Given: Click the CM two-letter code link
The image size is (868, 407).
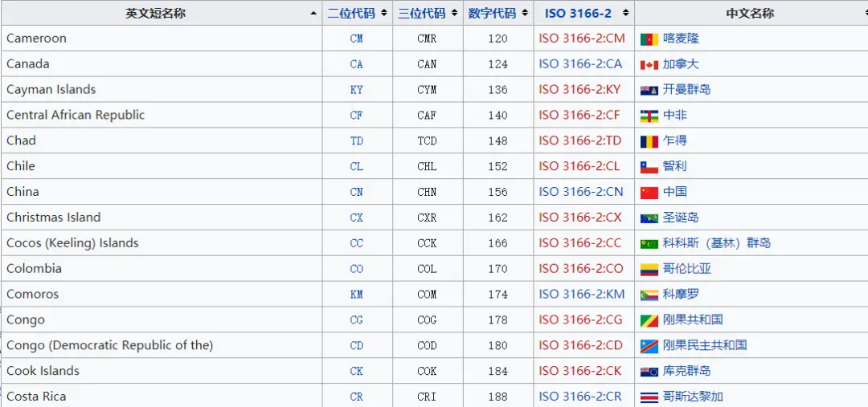Looking at the screenshot, I should coord(357,39).
